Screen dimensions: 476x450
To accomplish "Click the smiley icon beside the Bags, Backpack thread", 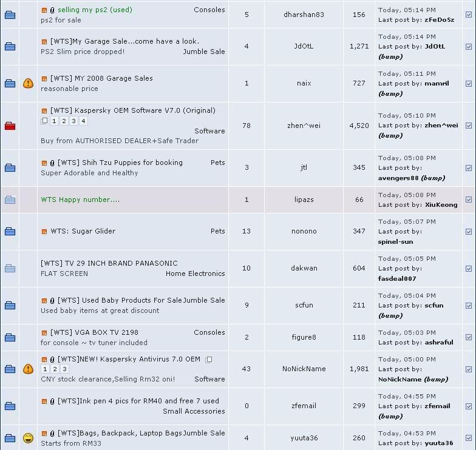I will tap(28, 438).
